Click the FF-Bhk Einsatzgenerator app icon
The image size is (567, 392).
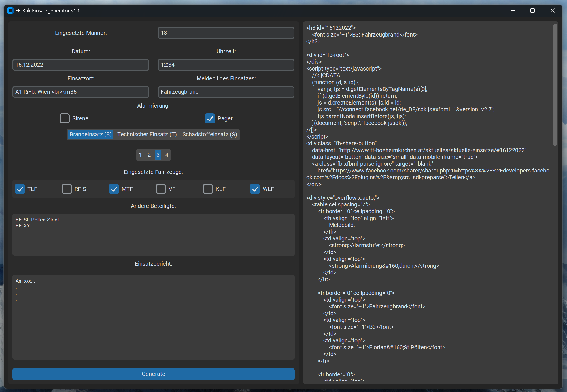tap(10, 11)
